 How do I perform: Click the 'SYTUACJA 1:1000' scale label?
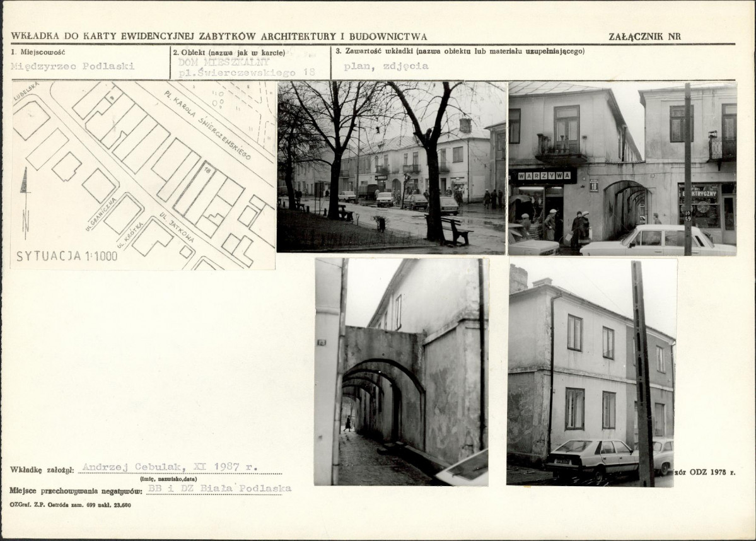pyautogui.click(x=67, y=255)
